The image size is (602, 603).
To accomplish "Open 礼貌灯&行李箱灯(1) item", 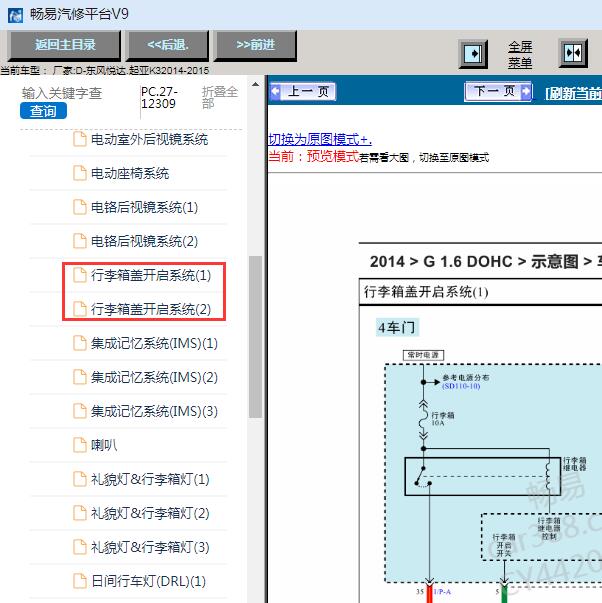I will [x=150, y=479].
